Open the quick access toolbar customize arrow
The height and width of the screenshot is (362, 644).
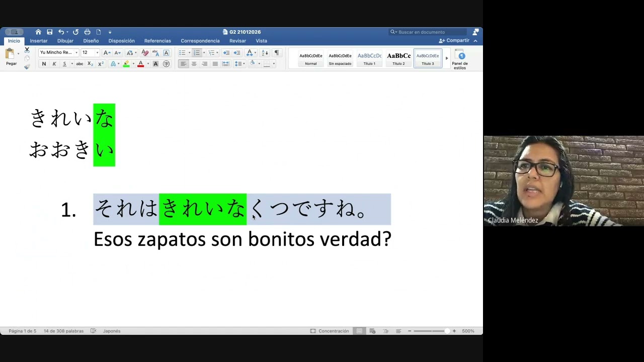[x=110, y=32]
